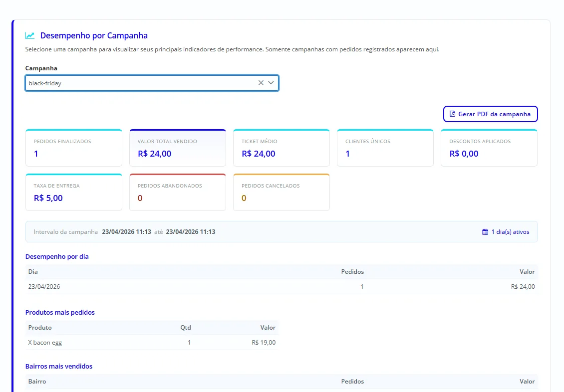The width and height of the screenshot is (564, 392).
Task: Open the Ticket Médio card
Action: pos(282,148)
